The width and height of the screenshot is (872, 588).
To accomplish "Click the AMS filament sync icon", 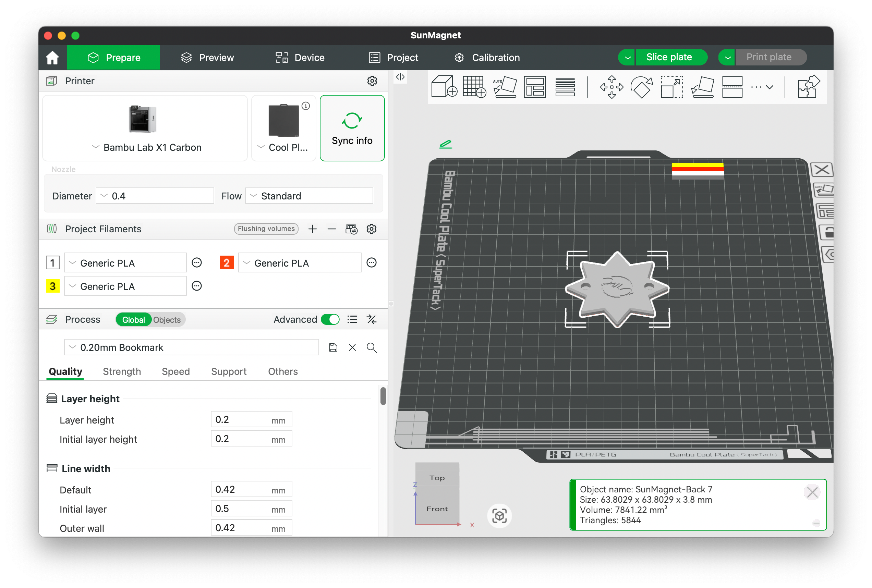I will click(x=351, y=229).
